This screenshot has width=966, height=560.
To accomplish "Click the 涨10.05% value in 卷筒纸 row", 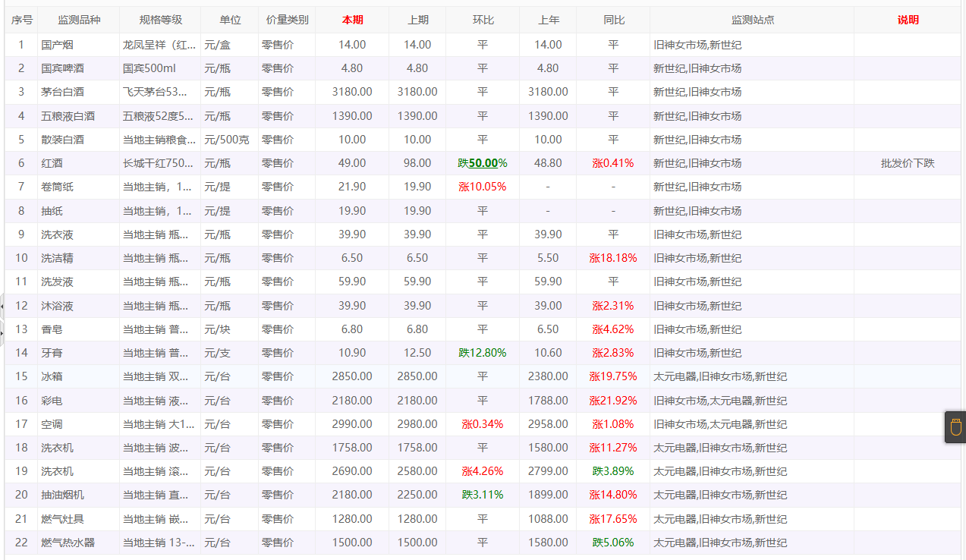I will pos(483,187).
